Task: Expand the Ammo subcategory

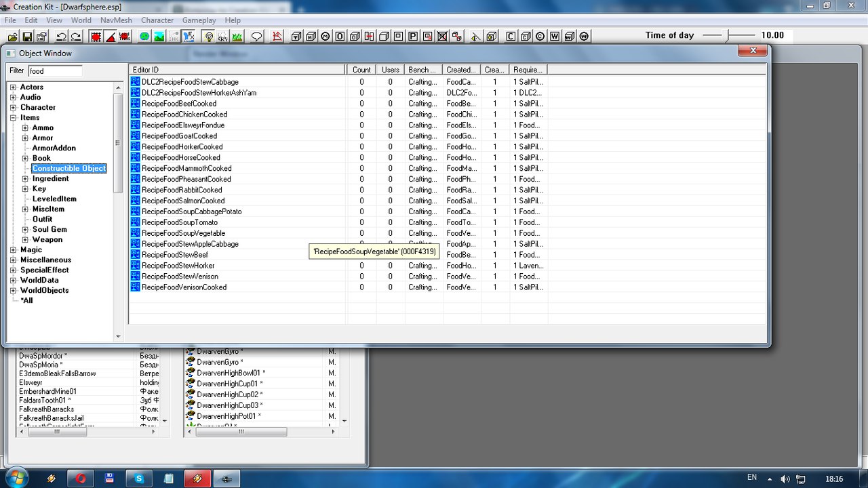Action: [x=25, y=128]
